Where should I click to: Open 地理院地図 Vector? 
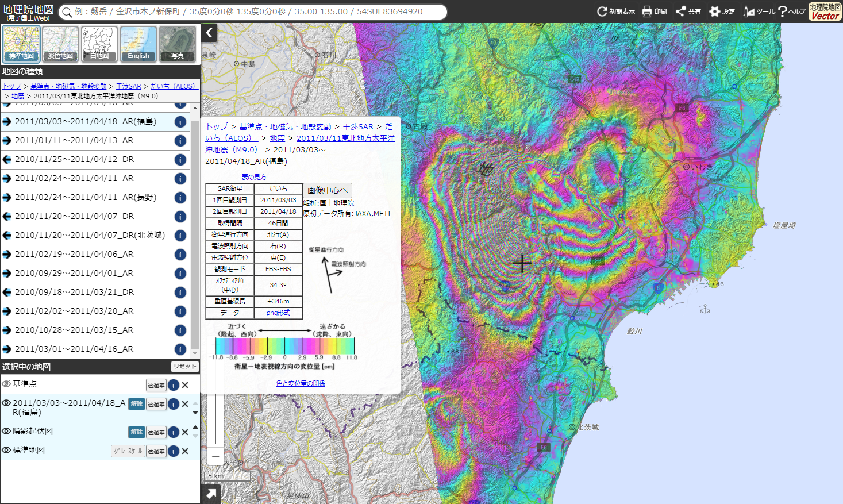point(825,11)
